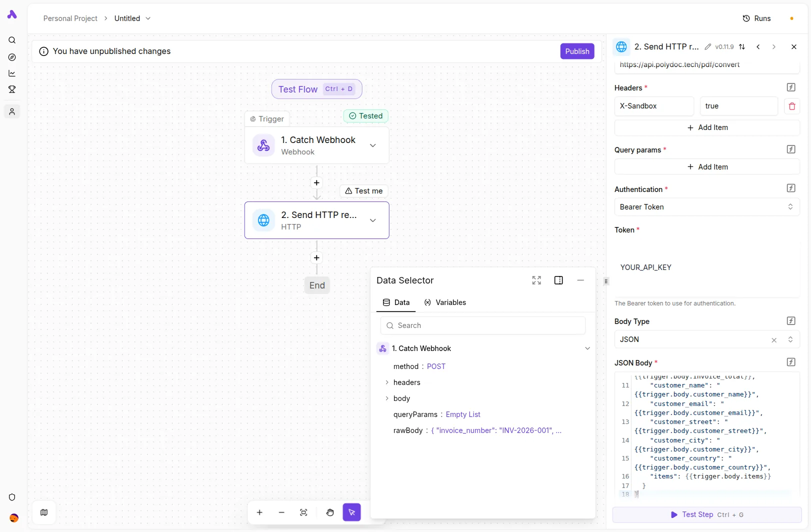Click the Test me warning badge
The image size is (811, 532).
point(364,191)
